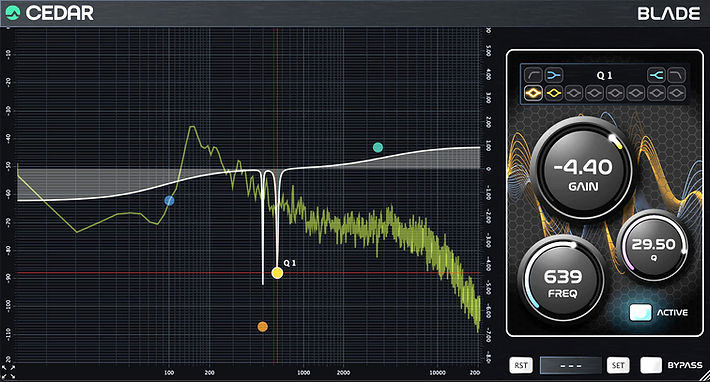710x382 pixels.
Task: Click the preset display field showing dashes
Action: pyautogui.click(x=571, y=365)
